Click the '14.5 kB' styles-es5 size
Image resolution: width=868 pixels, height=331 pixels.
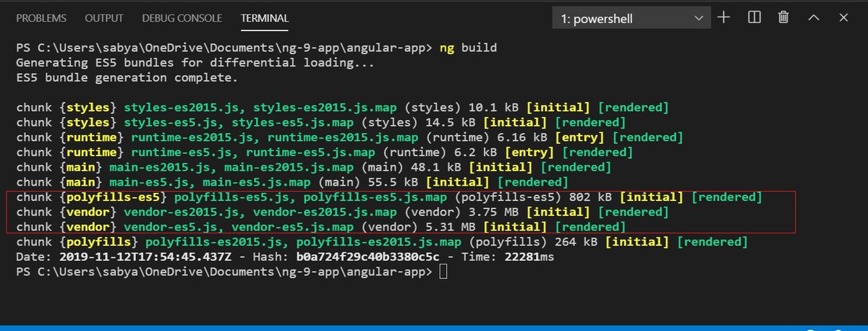click(x=451, y=122)
